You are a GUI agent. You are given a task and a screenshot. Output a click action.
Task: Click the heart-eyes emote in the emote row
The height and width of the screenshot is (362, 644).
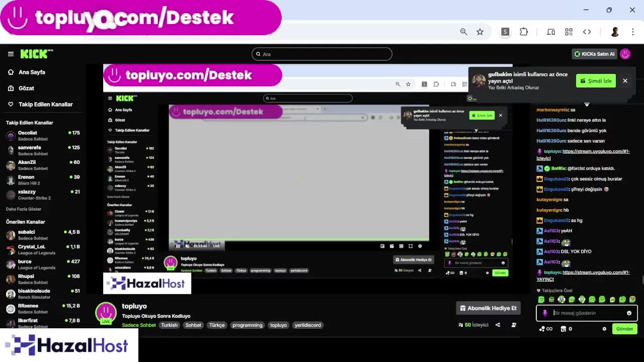point(632,299)
